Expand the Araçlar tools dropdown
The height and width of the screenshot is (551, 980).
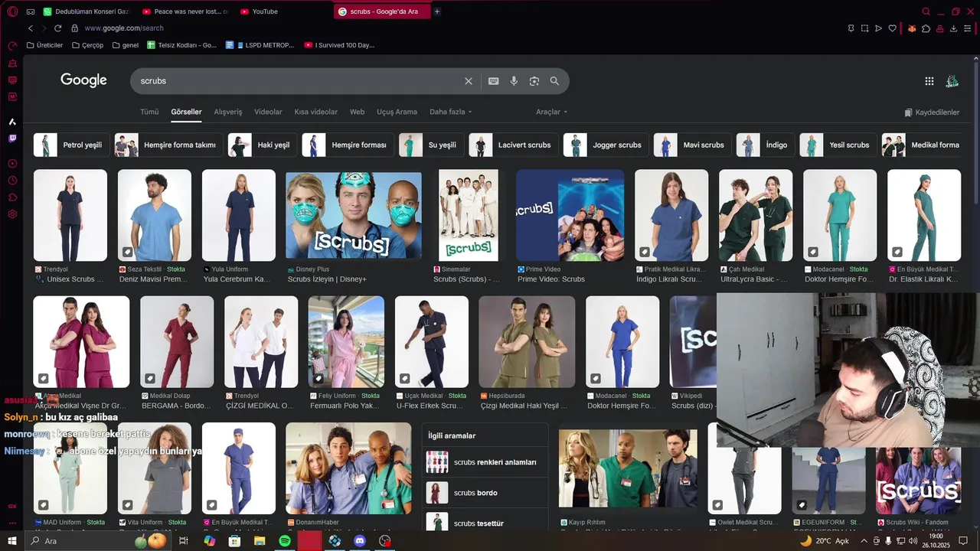tap(551, 112)
